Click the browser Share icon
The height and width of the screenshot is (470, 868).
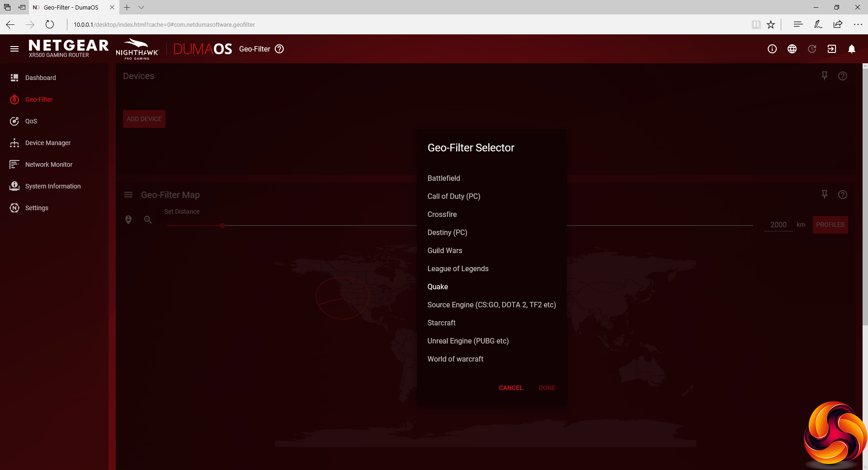(x=838, y=24)
